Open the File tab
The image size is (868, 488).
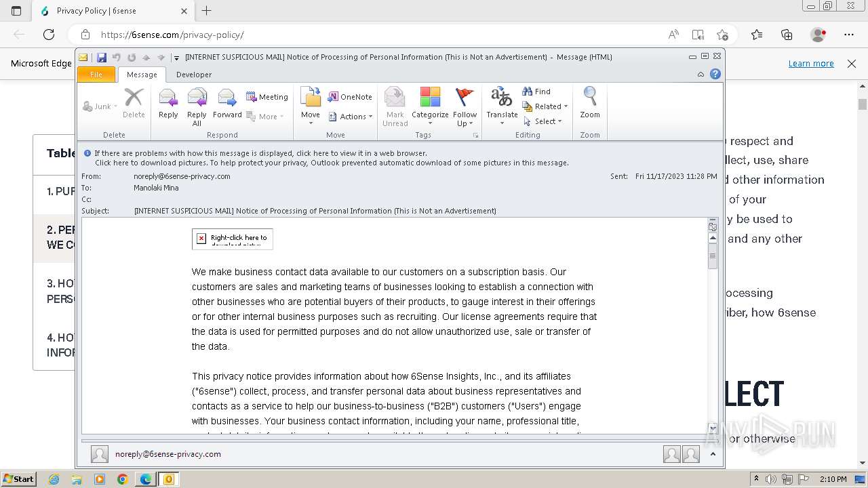(96, 75)
